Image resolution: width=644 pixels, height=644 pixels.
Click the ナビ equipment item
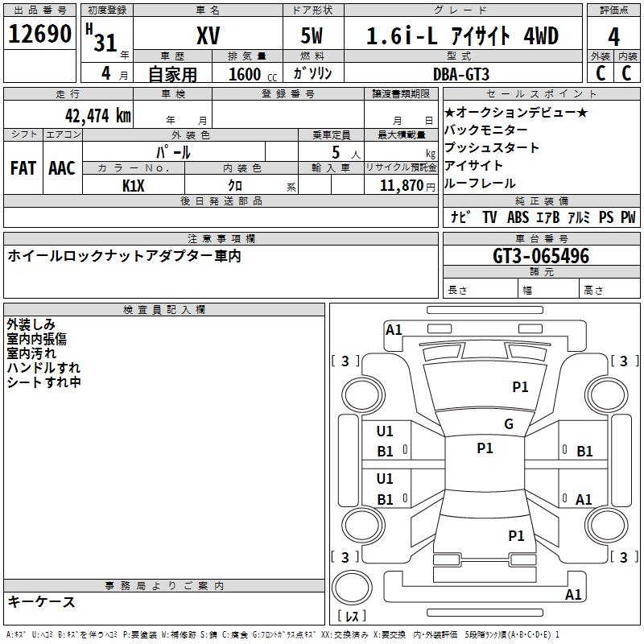[x=460, y=217]
